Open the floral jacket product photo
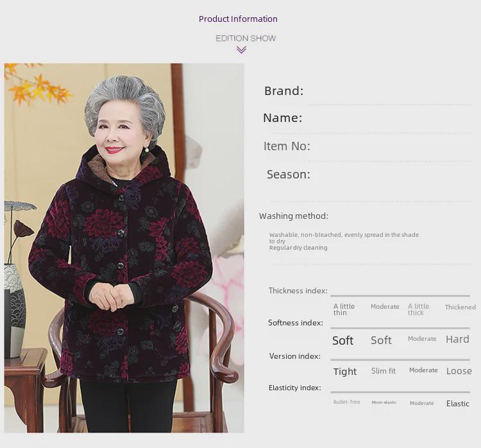Image resolution: width=481 pixels, height=448 pixels. pyautogui.click(x=124, y=247)
